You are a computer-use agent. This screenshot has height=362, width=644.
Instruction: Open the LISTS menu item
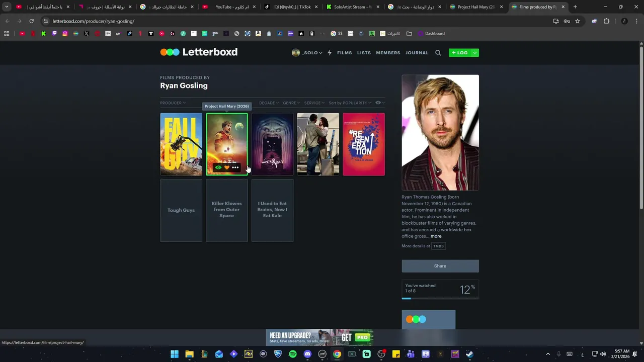(364, 53)
